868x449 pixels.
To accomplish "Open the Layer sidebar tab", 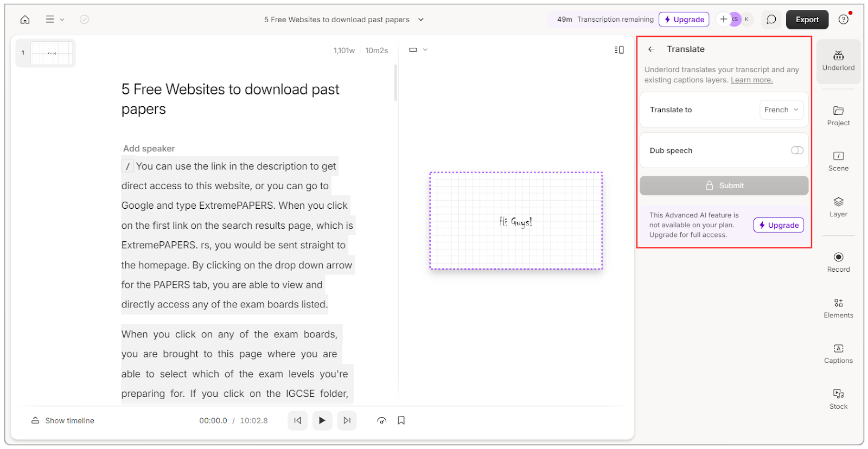I will pos(838,207).
